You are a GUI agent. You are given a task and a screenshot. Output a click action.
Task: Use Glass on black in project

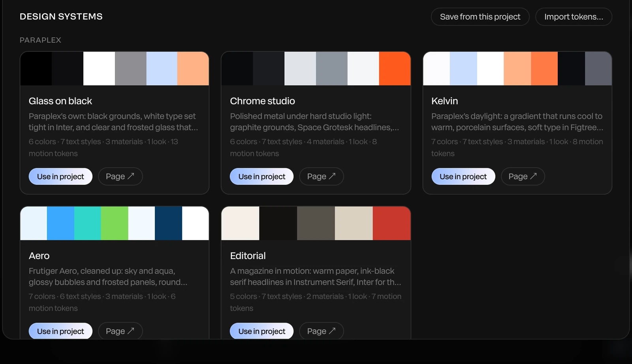(60, 176)
